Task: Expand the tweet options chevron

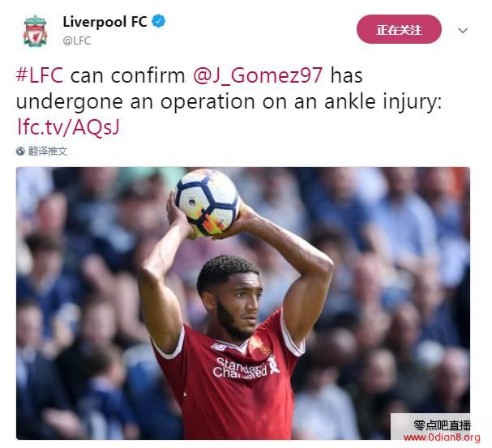Action: 463,31
